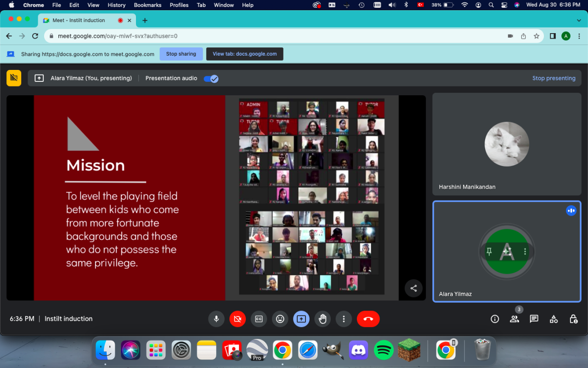Open more options on Alara Yilmaz tile
Viewport: 588px width, 368px height.
(x=525, y=252)
